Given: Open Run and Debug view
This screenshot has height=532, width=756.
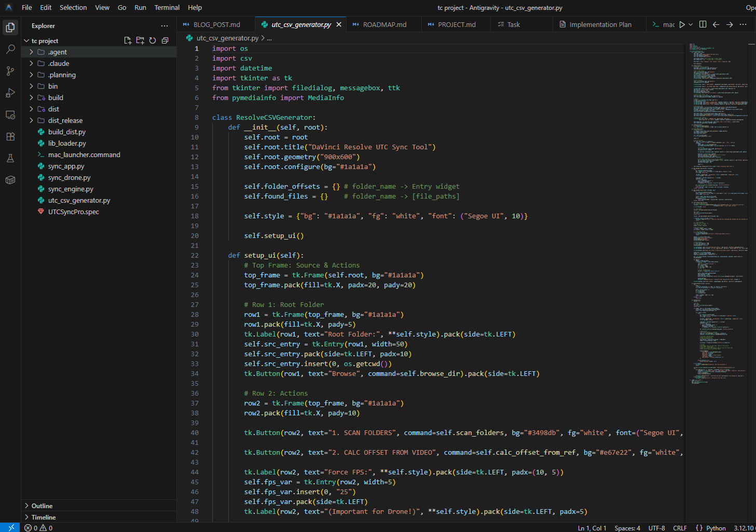Looking at the screenshot, I should pyautogui.click(x=10, y=93).
